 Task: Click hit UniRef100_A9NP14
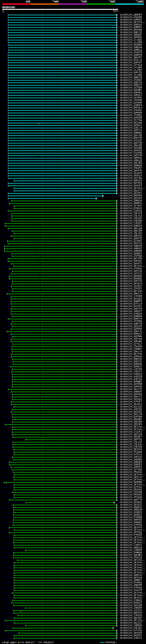(131, 50)
